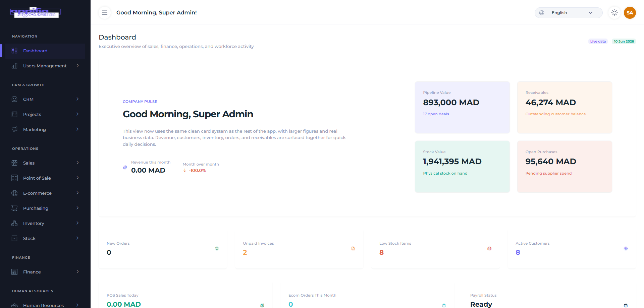Screen dimensions: 644x308
Task: Click the Payroll Status icon
Action: tap(626, 305)
